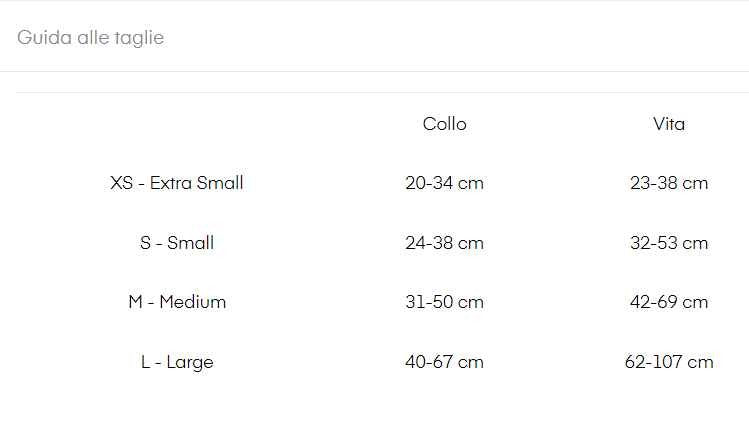Click the 23-38 cm waist value
The width and height of the screenshot is (749, 433).
[x=669, y=183]
